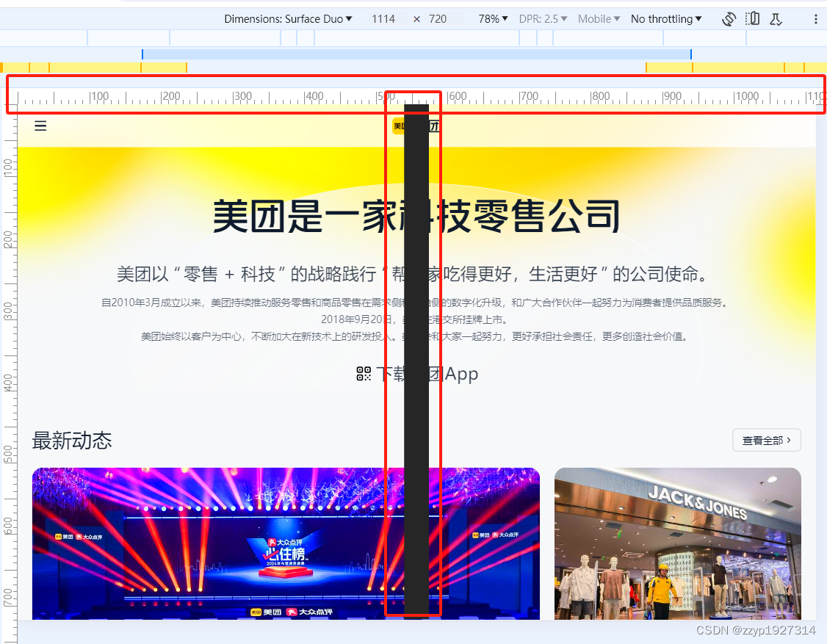Click the headline 美团是一家科技零售公司
The height and width of the screenshot is (644, 827).
(416, 216)
